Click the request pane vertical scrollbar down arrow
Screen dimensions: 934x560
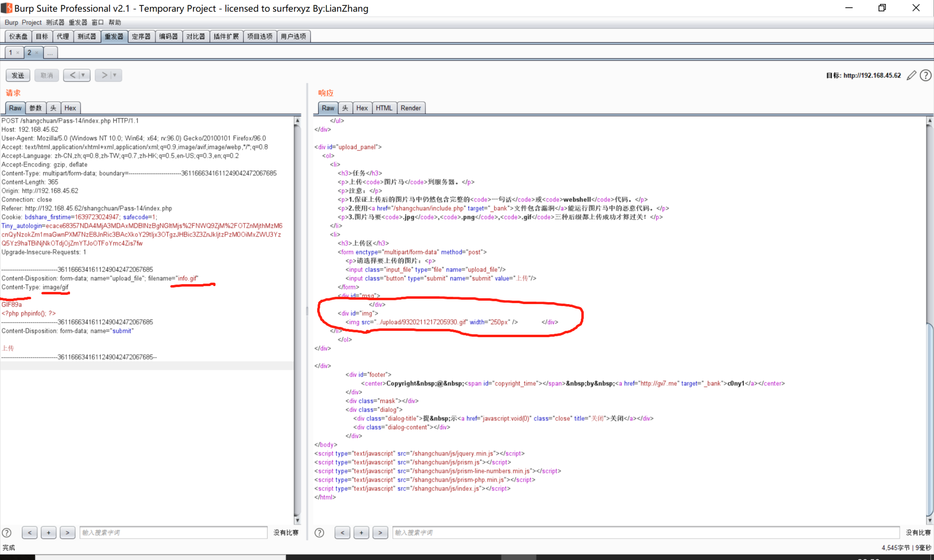(297, 520)
